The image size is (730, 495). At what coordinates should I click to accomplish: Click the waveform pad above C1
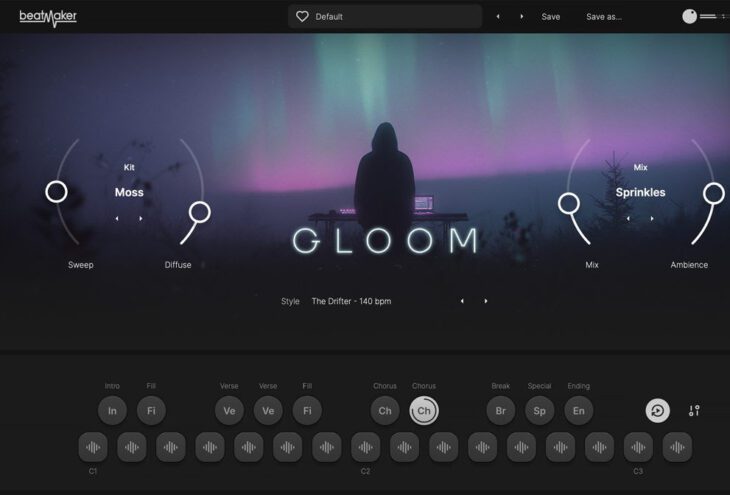pyautogui.click(x=93, y=447)
